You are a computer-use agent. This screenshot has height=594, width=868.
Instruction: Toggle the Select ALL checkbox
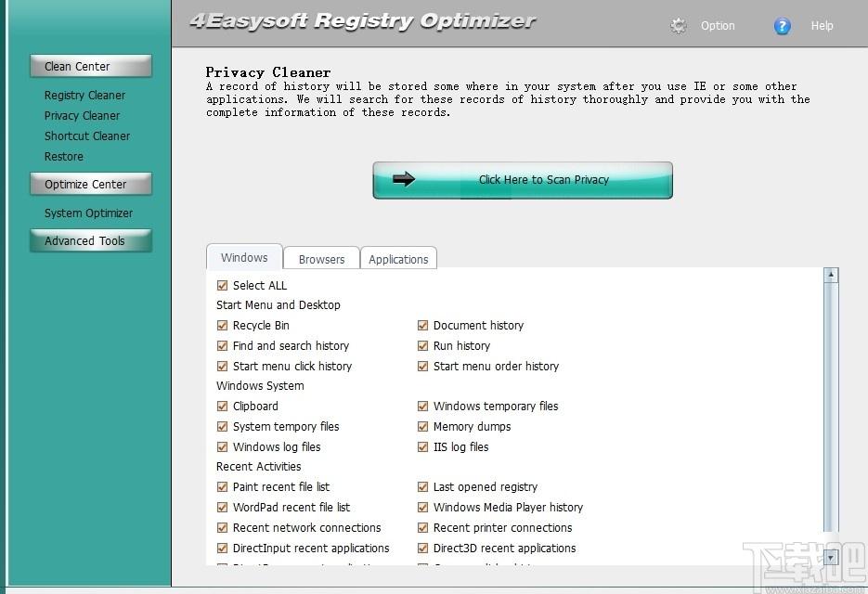click(222, 285)
